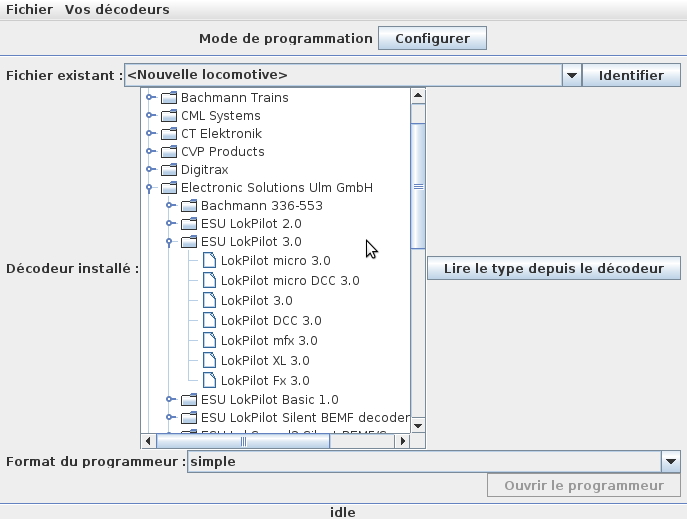The width and height of the screenshot is (687, 519).
Task: Expand the ESU LokPilot 2.0 folder
Action: [170, 223]
